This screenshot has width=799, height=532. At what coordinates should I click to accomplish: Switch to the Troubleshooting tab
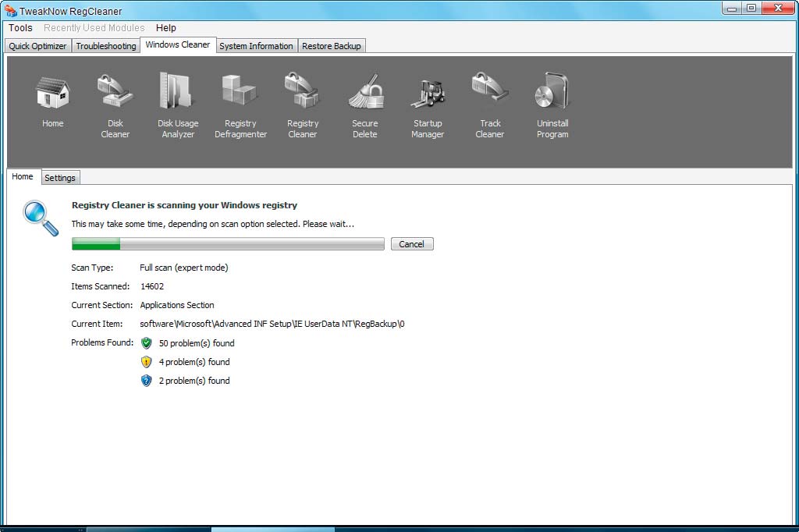pyautogui.click(x=106, y=46)
